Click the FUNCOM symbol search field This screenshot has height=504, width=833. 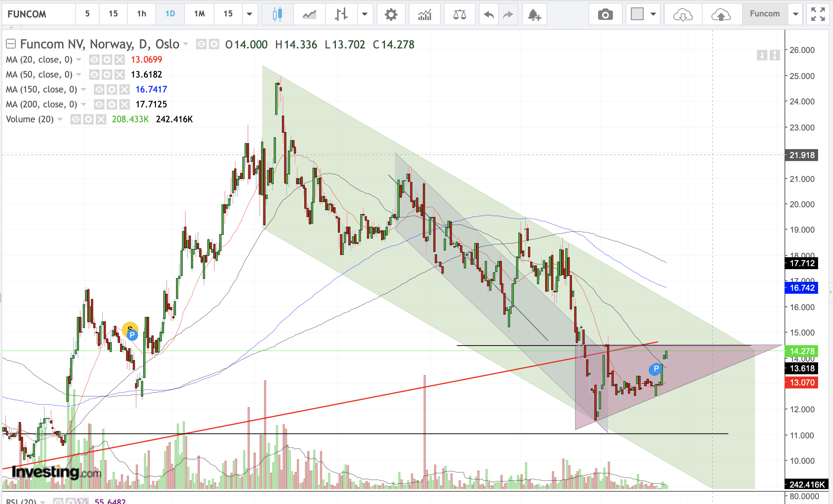pos(39,15)
